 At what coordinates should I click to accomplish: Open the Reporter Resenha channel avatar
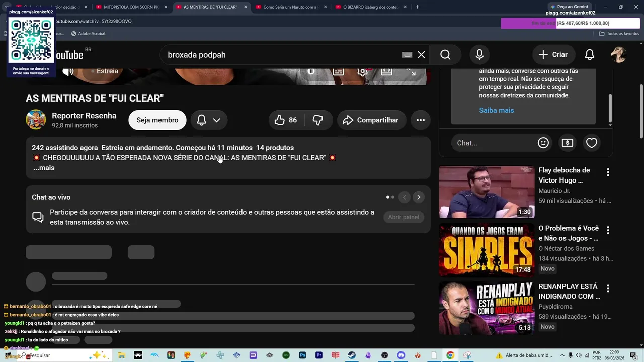tap(36, 120)
